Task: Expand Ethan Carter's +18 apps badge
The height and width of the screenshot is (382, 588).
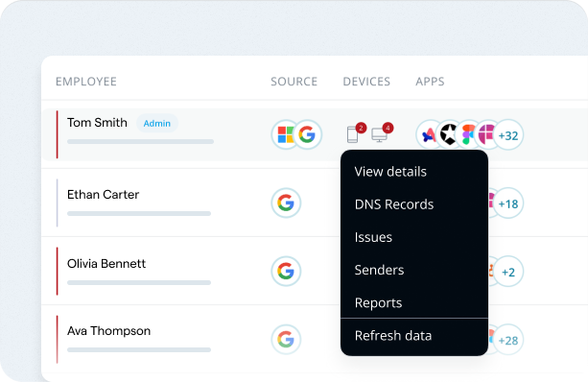Action: click(508, 203)
